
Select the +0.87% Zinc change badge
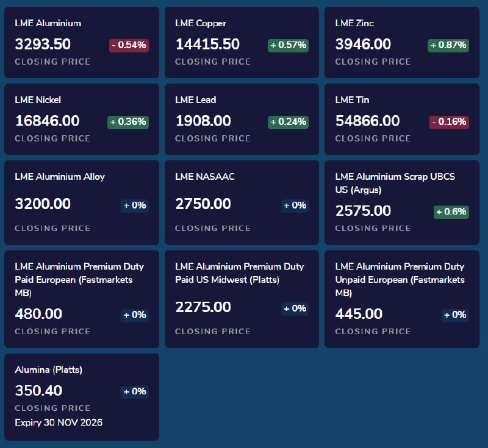coord(448,45)
